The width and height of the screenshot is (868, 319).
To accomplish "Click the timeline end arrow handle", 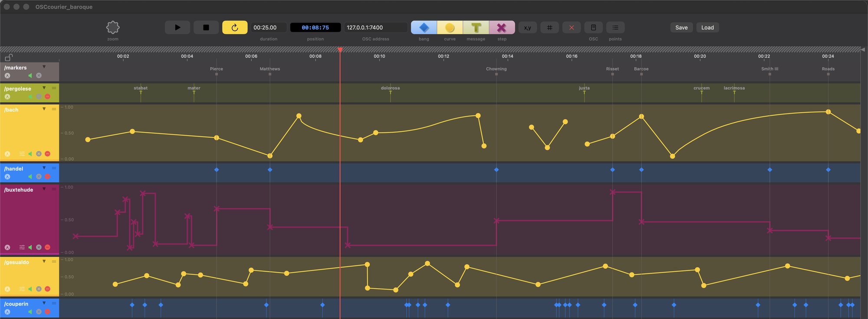I will click(863, 50).
